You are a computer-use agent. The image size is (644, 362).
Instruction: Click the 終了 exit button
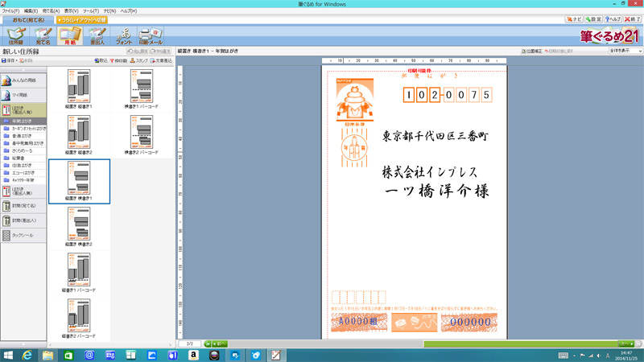click(632, 18)
